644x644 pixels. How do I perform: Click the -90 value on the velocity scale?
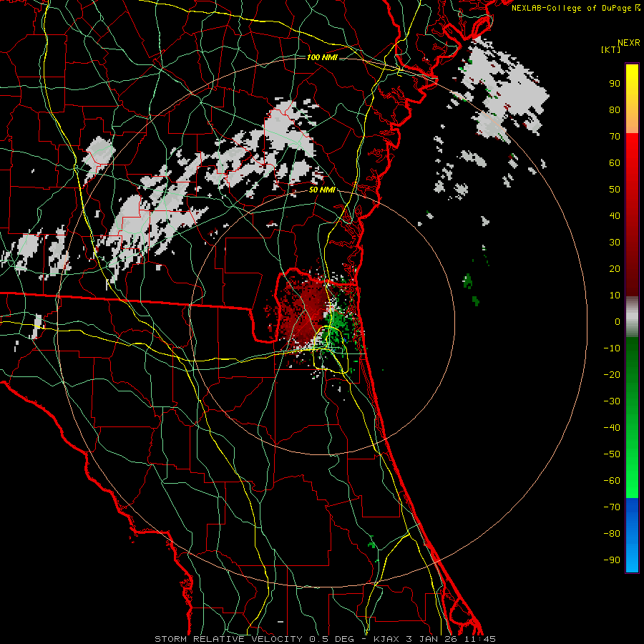pos(612,560)
